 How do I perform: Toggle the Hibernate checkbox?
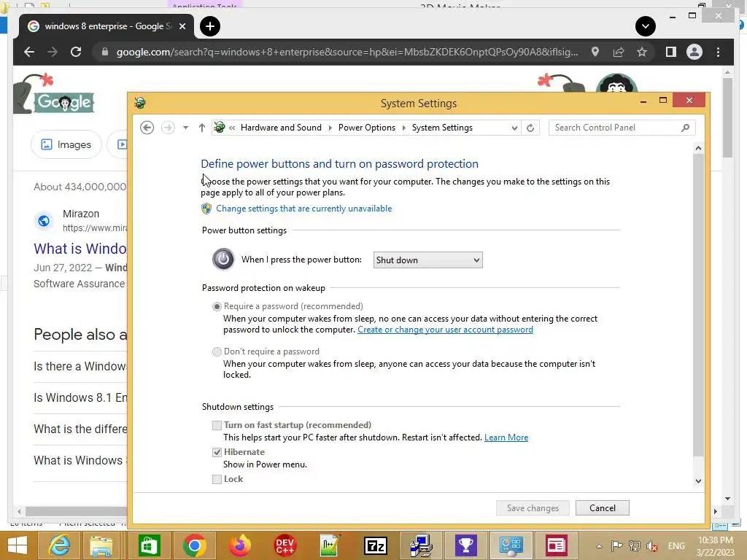point(217,452)
